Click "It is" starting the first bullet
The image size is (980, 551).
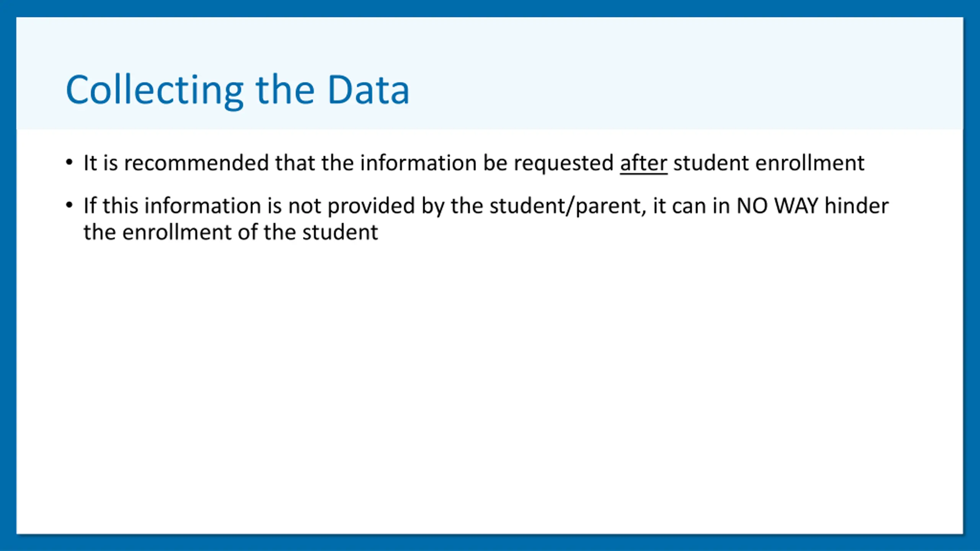pyautogui.click(x=101, y=163)
